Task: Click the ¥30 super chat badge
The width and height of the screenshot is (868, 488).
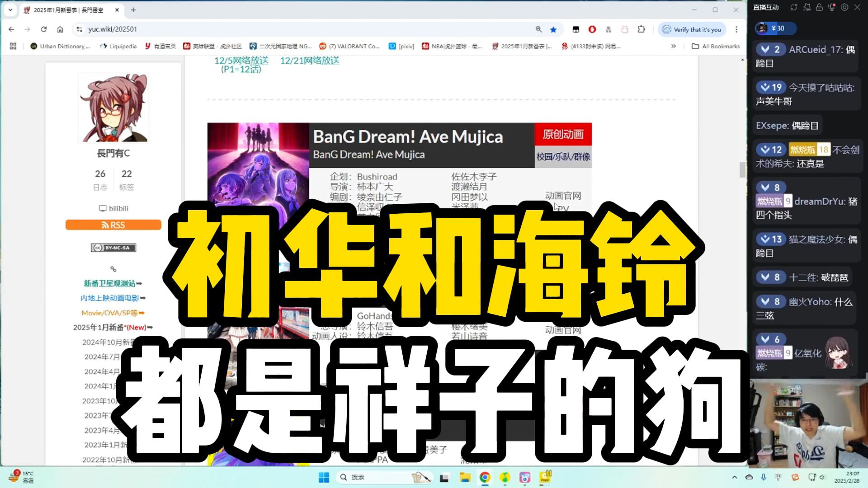Action: pos(776,28)
